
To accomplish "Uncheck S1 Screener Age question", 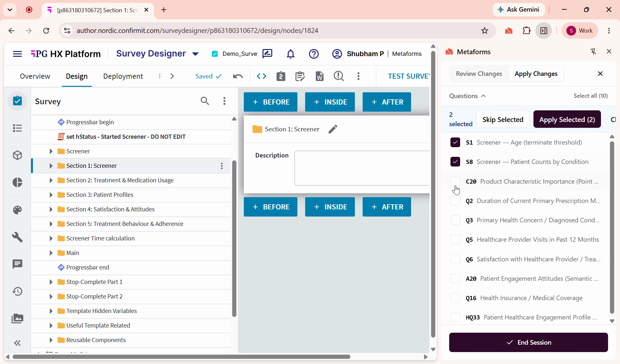I will 455,142.
